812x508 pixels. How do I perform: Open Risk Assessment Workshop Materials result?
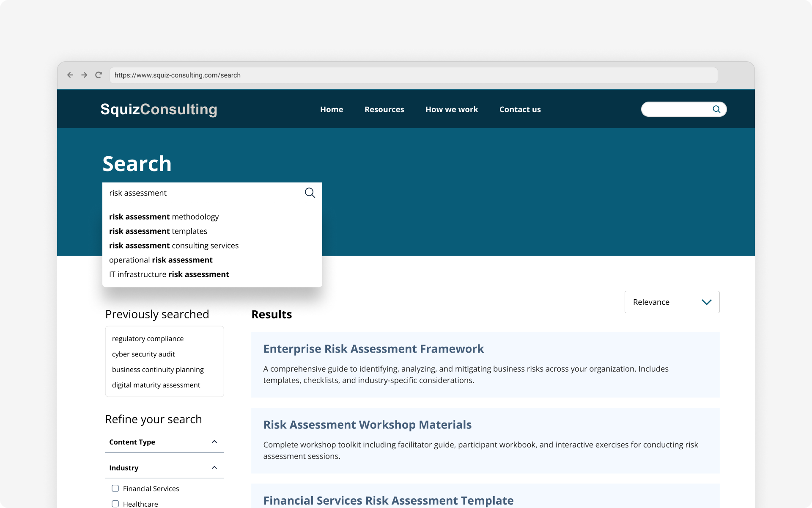(367, 425)
